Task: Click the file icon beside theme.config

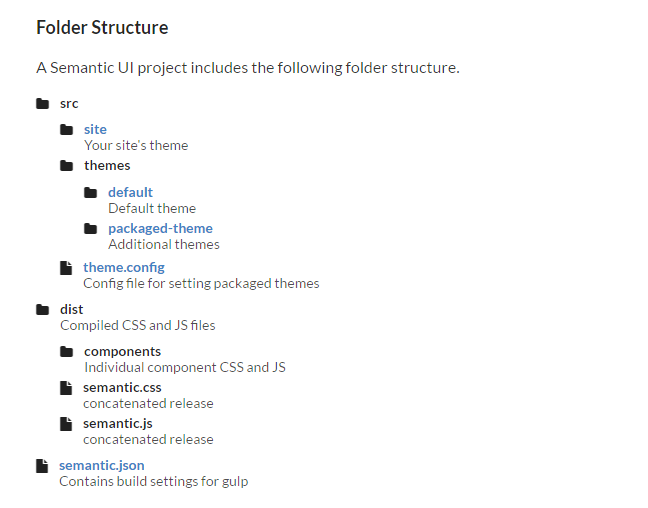Action: click(x=66, y=267)
